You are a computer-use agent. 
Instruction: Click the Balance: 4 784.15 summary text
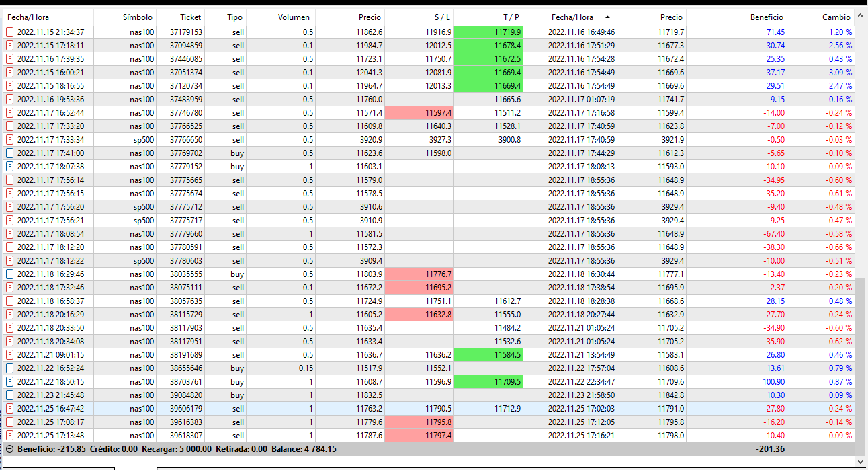304,448
